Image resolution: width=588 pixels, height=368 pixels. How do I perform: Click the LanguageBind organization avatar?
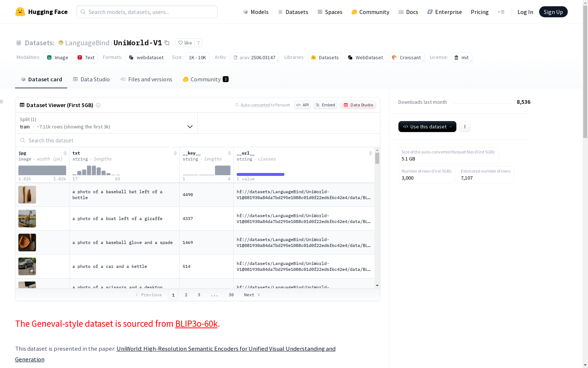click(x=61, y=43)
